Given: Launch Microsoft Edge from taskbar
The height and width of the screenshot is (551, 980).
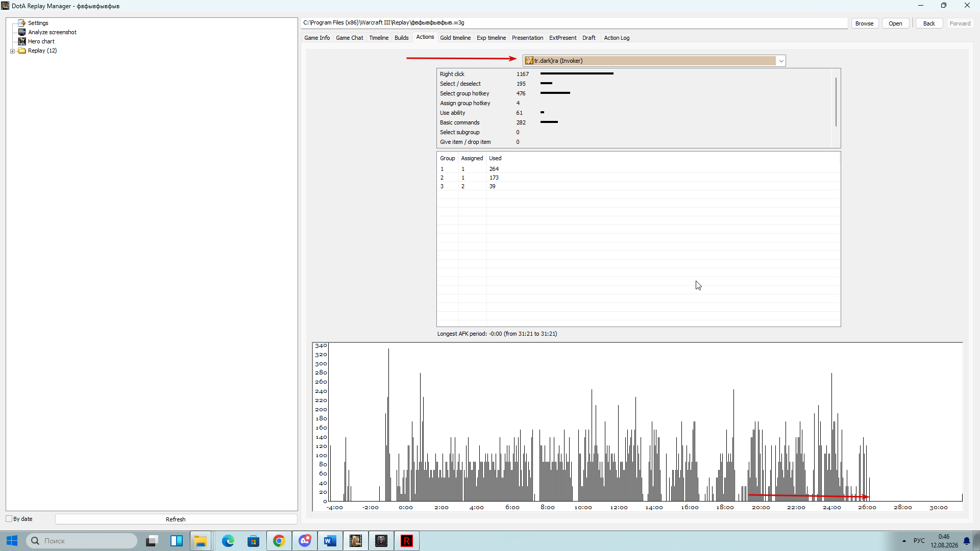Looking at the screenshot, I should [228, 541].
